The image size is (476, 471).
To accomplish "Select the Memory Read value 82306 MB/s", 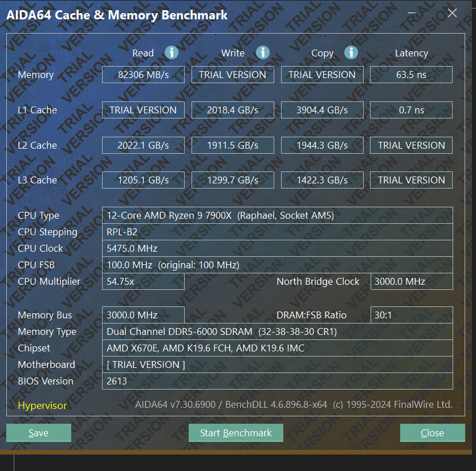I will point(143,75).
